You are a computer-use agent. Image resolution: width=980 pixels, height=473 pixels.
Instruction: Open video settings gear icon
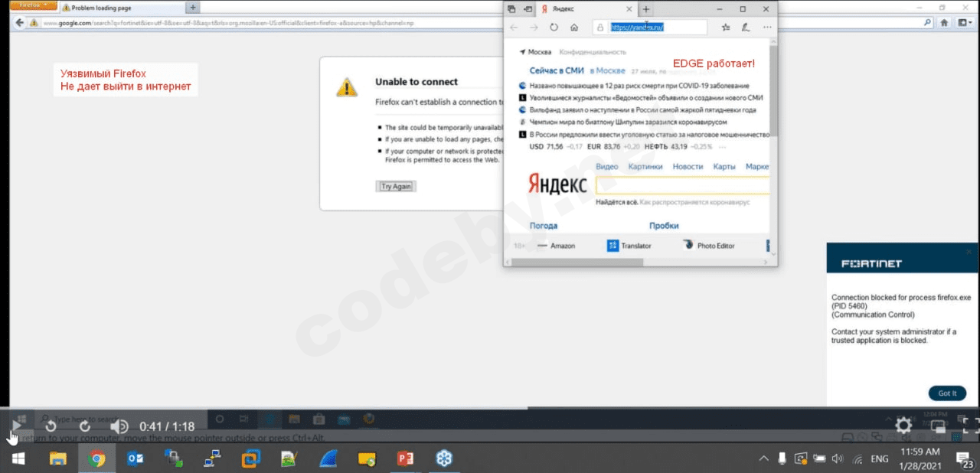[903, 426]
